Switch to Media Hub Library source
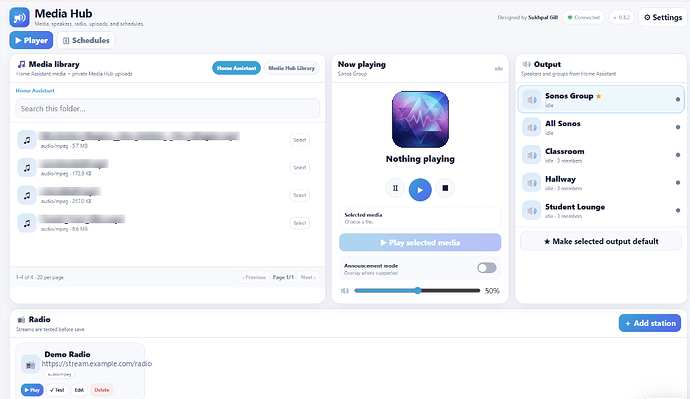Screen dimensions: 690x399 291,68
